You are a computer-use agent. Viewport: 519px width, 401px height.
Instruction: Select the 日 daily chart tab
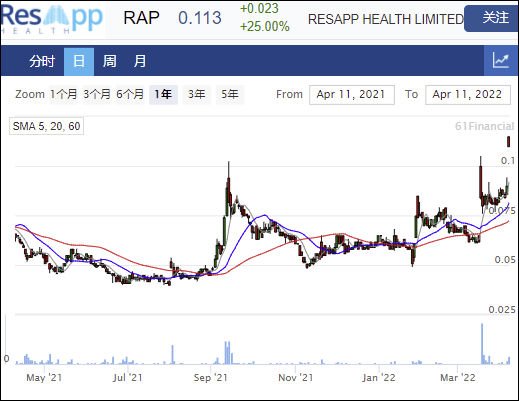coord(79,62)
